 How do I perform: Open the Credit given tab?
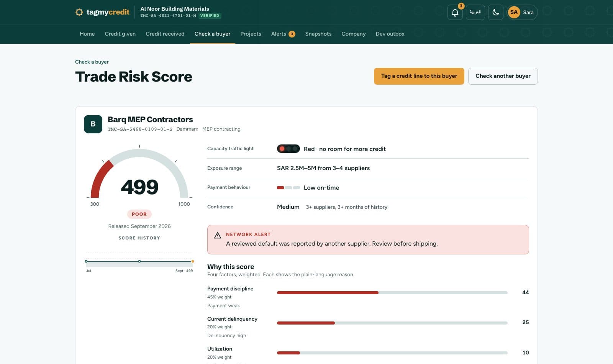click(120, 34)
